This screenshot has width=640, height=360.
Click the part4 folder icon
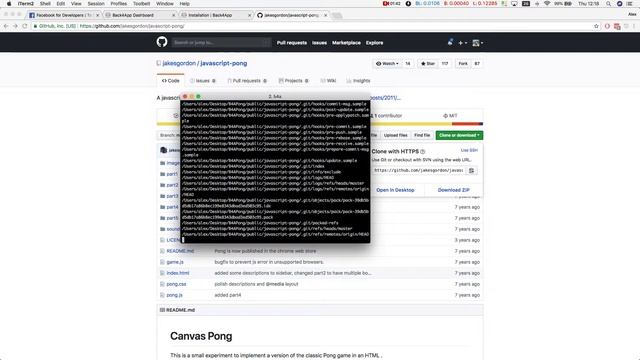tap(162, 207)
